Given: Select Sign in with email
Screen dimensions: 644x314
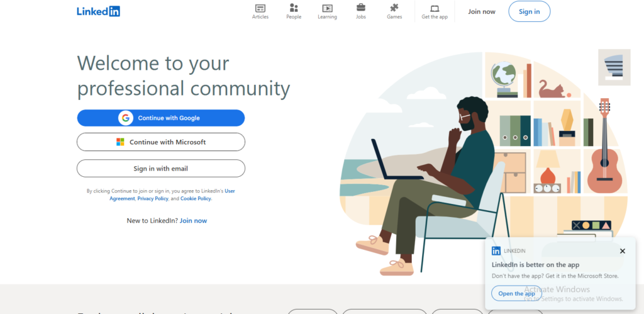Looking at the screenshot, I should (161, 169).
